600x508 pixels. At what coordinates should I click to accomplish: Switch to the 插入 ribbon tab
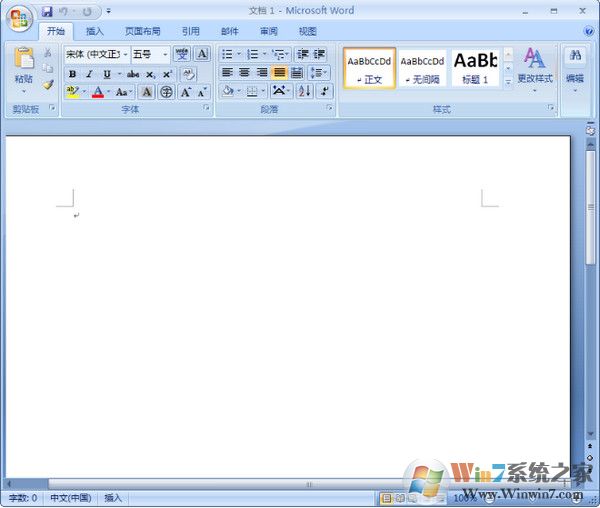(95, 32)
